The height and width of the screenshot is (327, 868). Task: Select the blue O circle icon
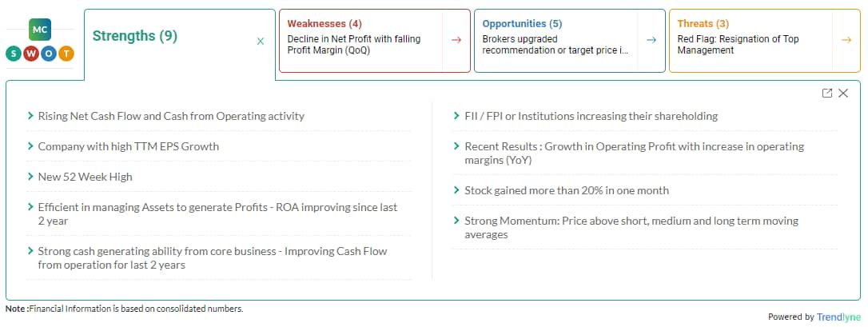[49, 54]
